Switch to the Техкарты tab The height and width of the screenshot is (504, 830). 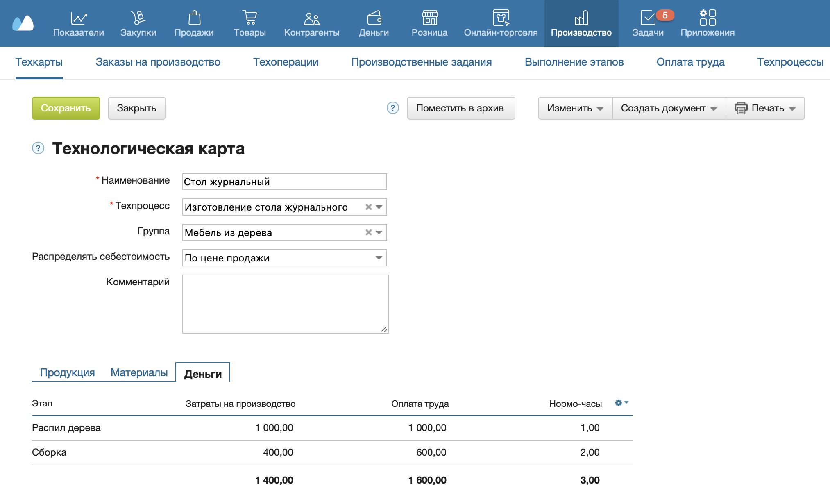click(x=39, y=62)
